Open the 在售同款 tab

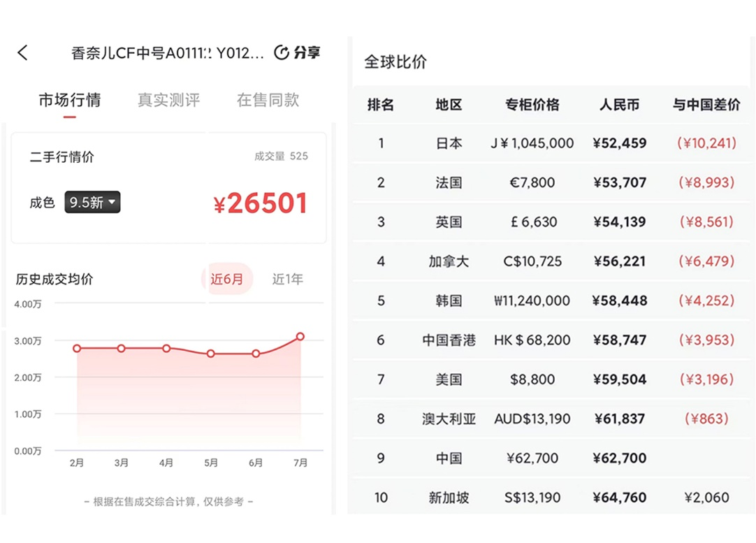268,100
